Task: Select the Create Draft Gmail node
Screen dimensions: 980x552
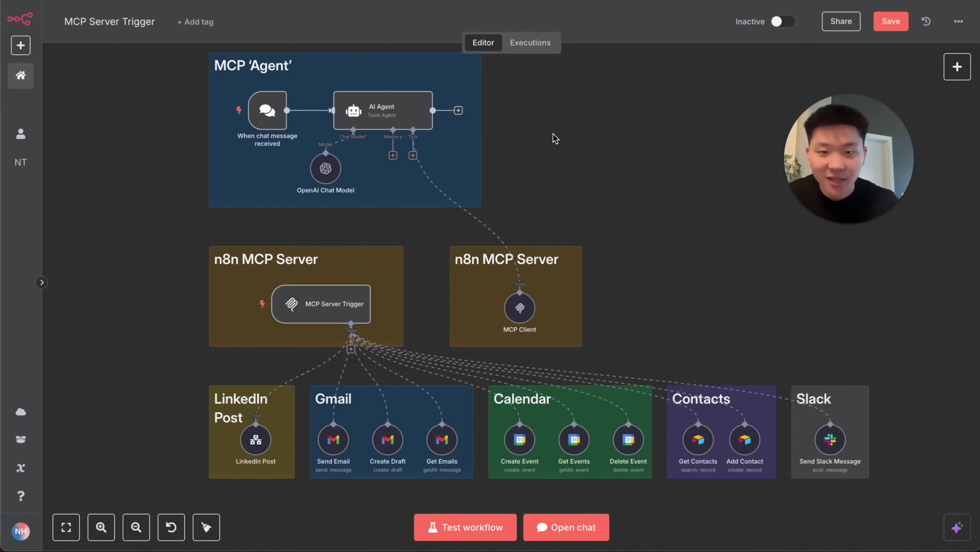Action: click(388, 440)
